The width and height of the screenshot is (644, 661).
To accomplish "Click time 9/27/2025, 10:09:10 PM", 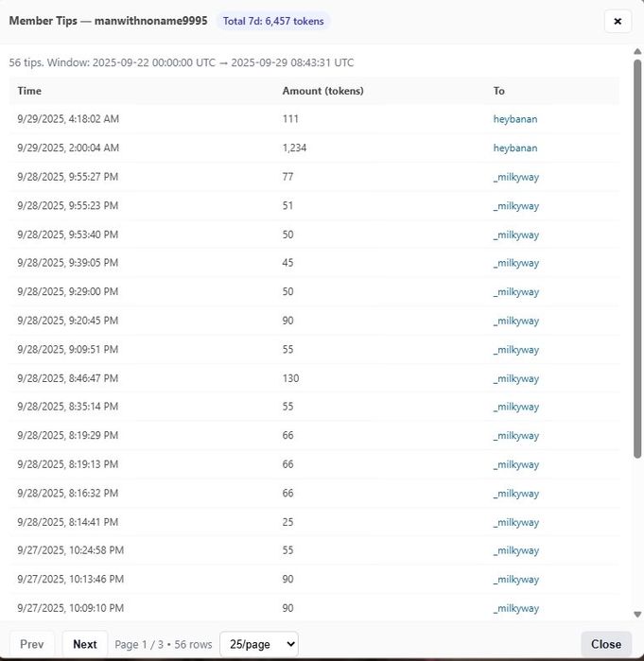I will [x=71, y=608].
